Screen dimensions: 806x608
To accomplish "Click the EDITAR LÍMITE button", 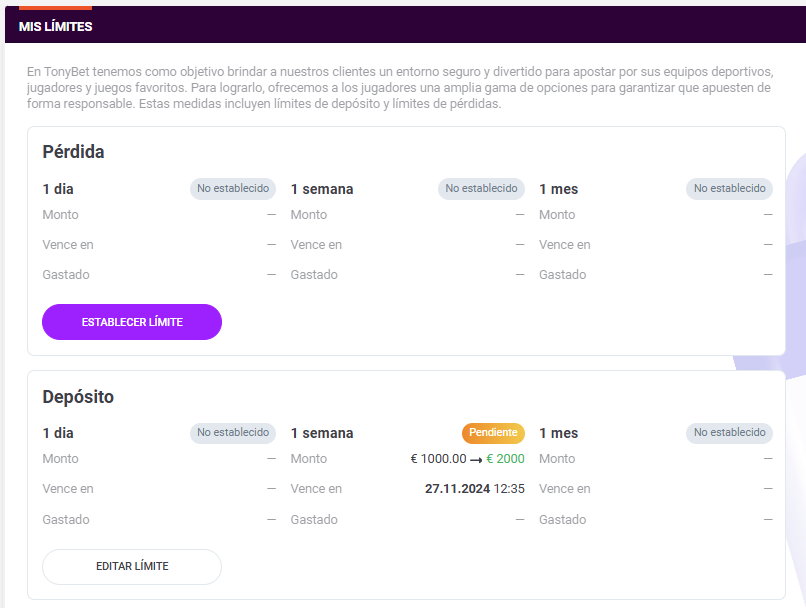I will [132, 566].
